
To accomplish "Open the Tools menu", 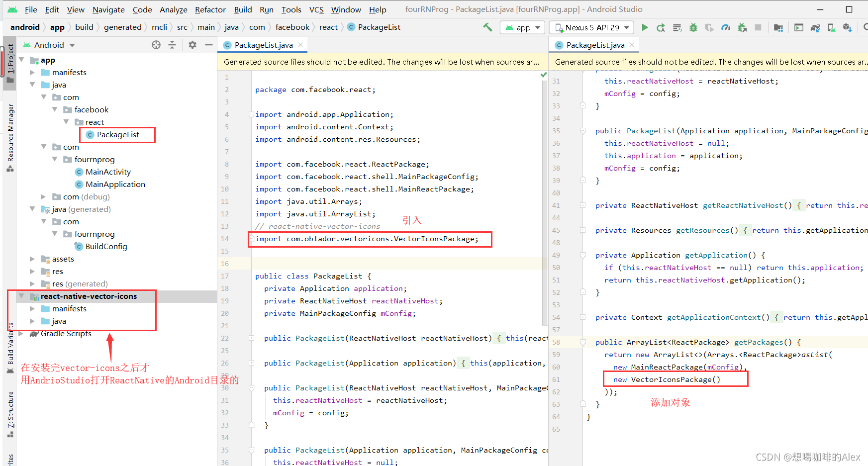I will (x=291, y=9).
